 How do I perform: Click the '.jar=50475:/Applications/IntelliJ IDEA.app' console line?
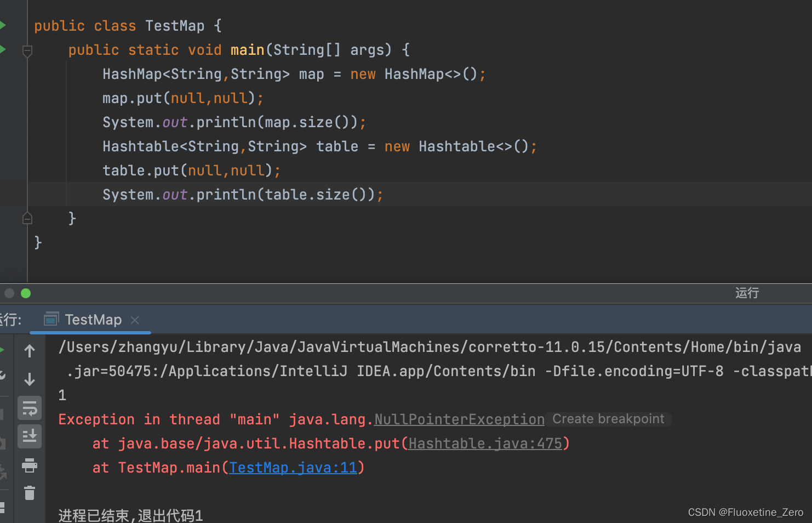438,371
